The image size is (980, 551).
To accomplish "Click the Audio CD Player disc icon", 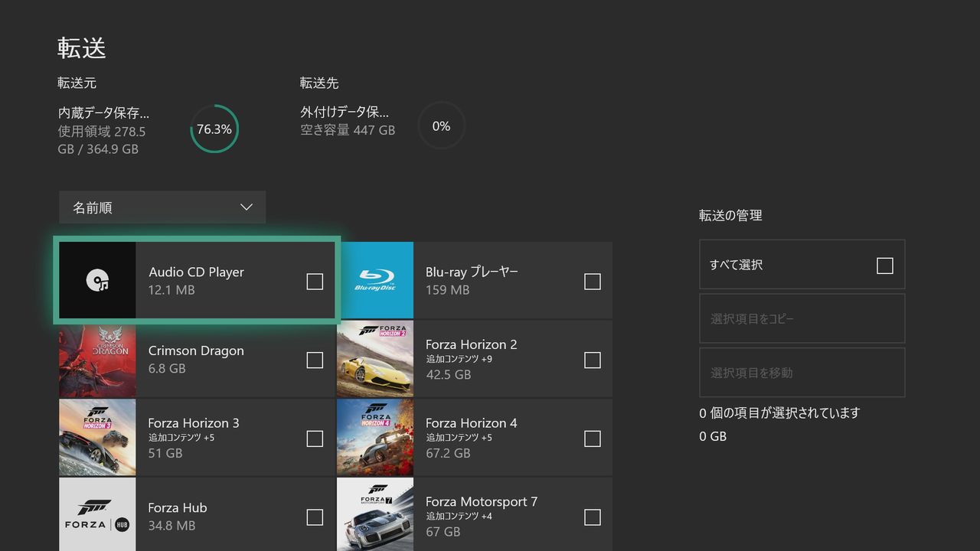I will click(x=97, y=281).
